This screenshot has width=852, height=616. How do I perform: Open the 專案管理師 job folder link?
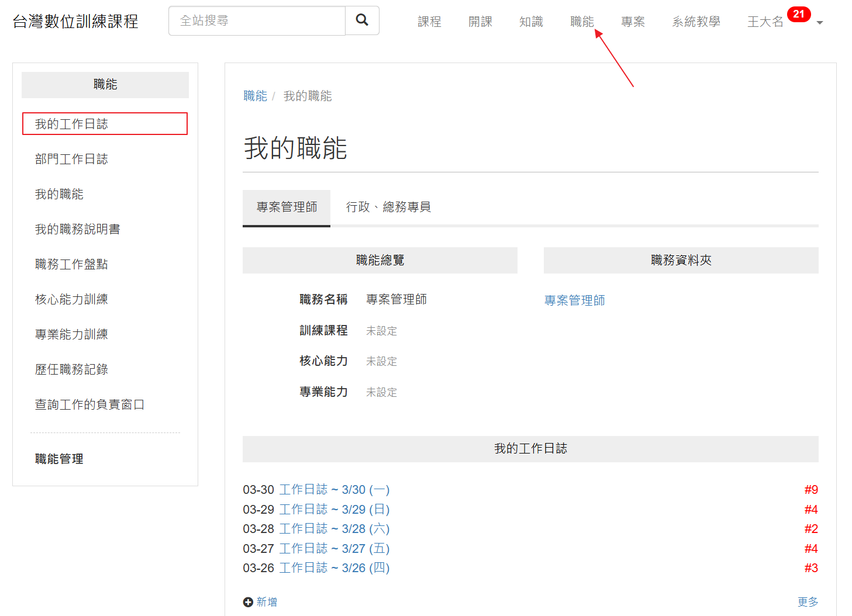point(574,300)
